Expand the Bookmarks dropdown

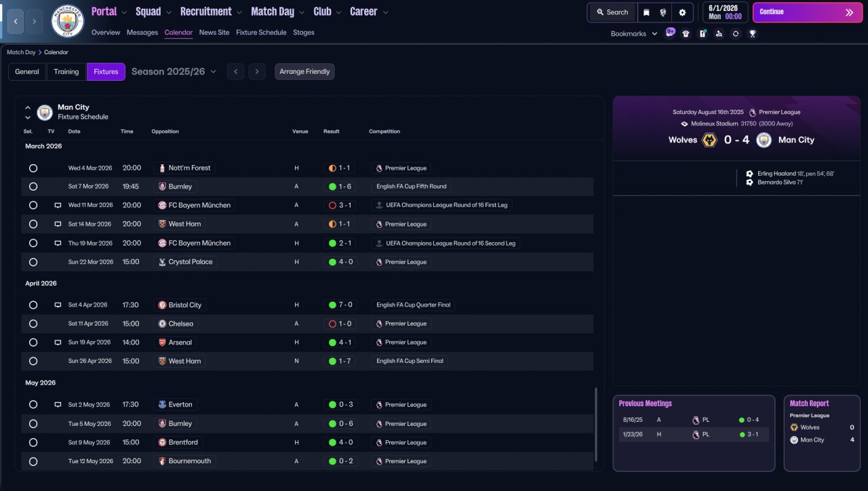(634, 34)
